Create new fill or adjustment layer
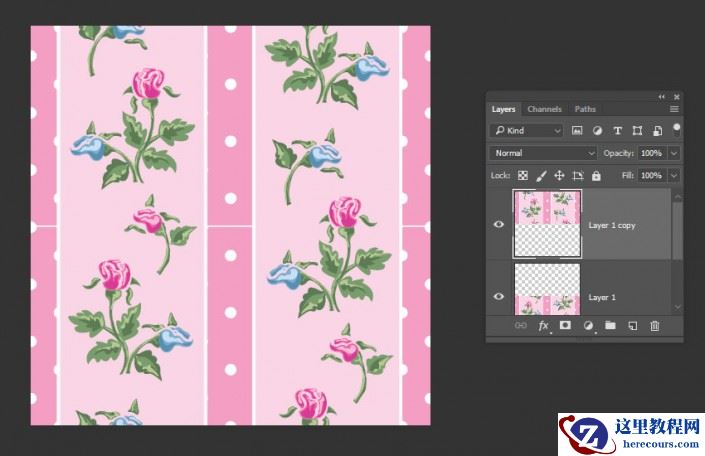This screenshot has width=705, height=456. [588, 326]
